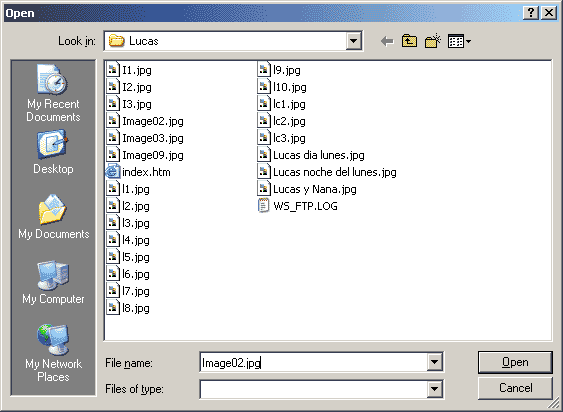Go to Desktop in places bar
The image size is (563, 412).
point(53,152)
